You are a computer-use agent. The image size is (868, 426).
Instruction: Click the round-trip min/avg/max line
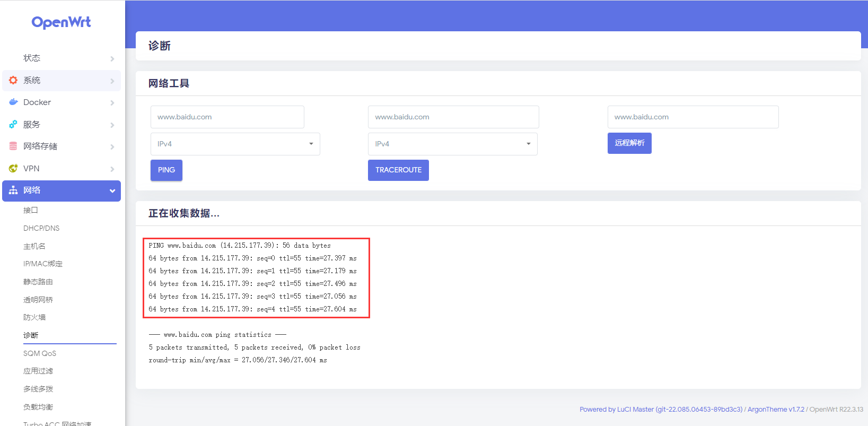point(238,360)
